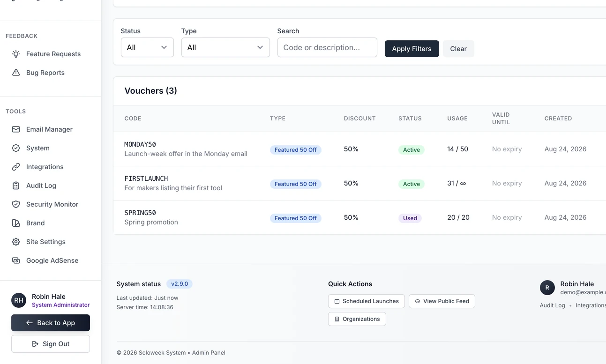Open the Status filter dropdown
The height and width of the screenshot is (364, 606).
[147, 47]
